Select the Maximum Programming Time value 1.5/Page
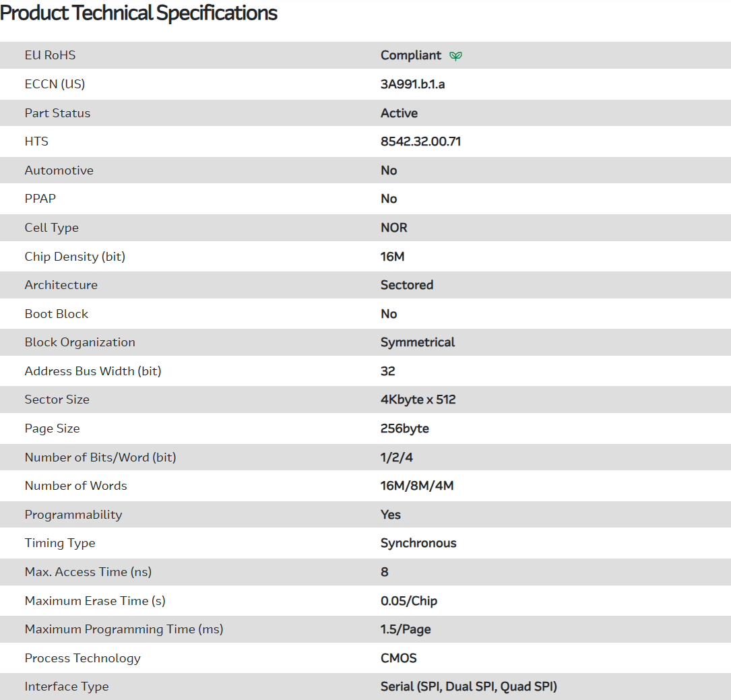 point(406,629)
